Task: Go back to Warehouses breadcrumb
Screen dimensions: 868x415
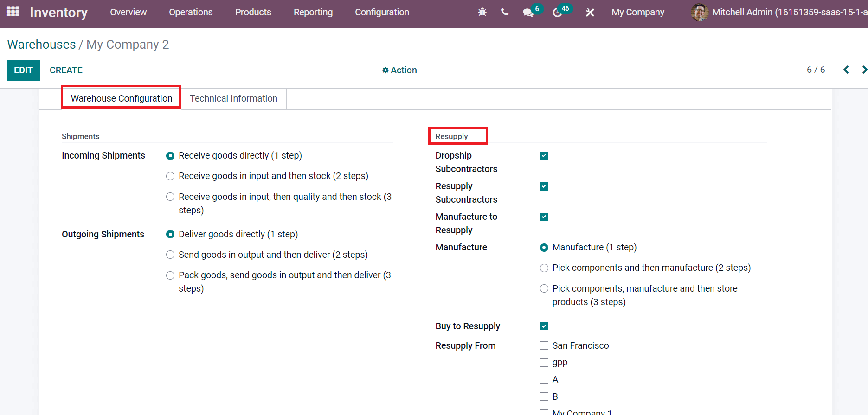Action: 41,45
